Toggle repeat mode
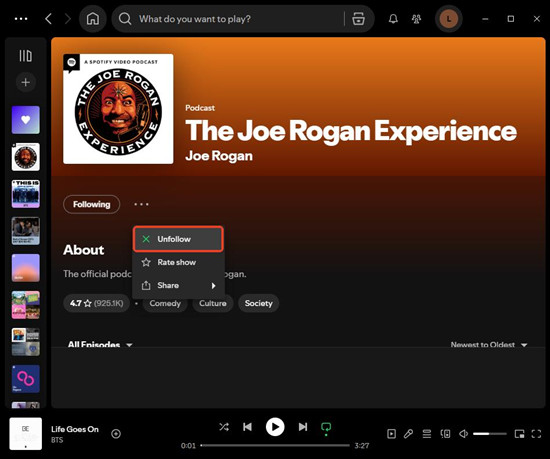The image size is (550, 459). point(326,427)
